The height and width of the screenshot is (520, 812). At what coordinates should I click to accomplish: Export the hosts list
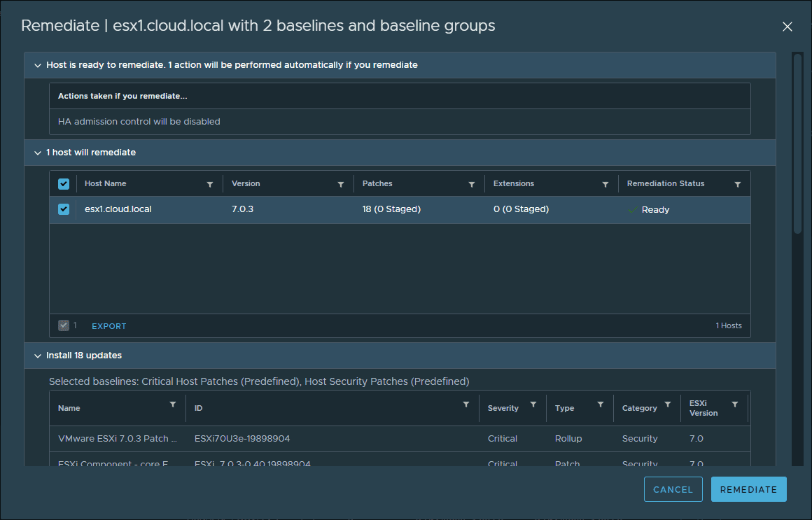(x=109, y=326)
